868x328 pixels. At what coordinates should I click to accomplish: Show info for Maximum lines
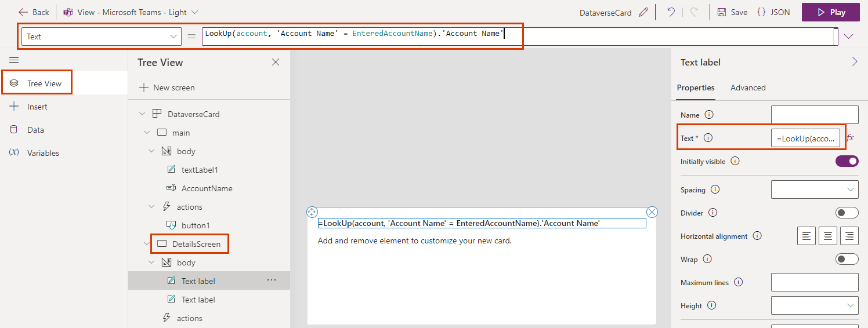[739, 282]
